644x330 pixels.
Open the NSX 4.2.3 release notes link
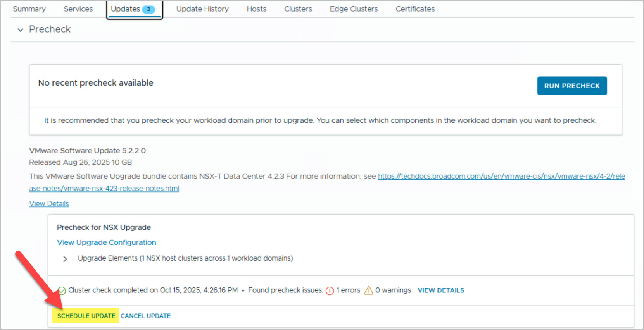click(501, 176)
